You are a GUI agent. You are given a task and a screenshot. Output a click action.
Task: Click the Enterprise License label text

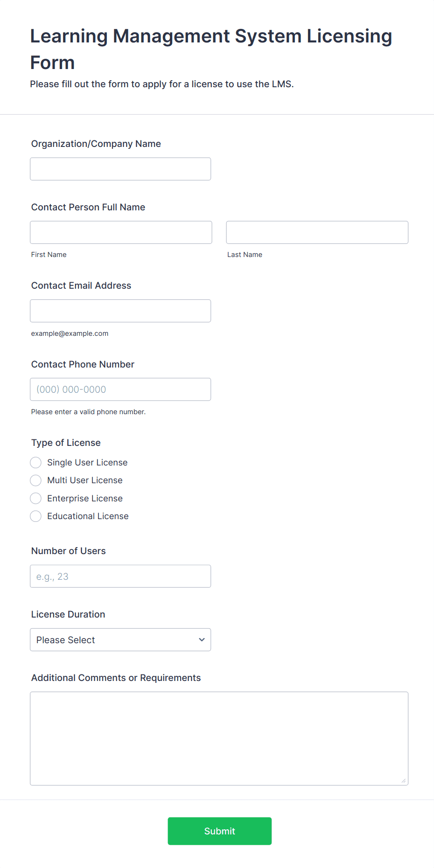85,499
